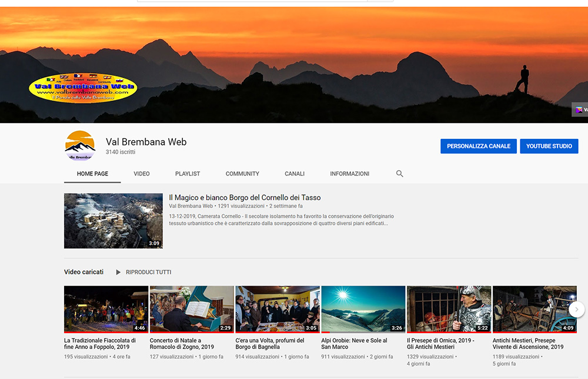Click title La Tradizionale Fiaccolata di fine Anno
The image size is (588, 379).
coord(100,344)
